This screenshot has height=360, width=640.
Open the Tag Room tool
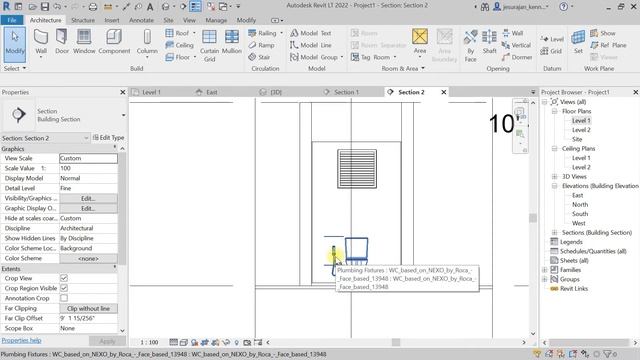coord(373,57)
